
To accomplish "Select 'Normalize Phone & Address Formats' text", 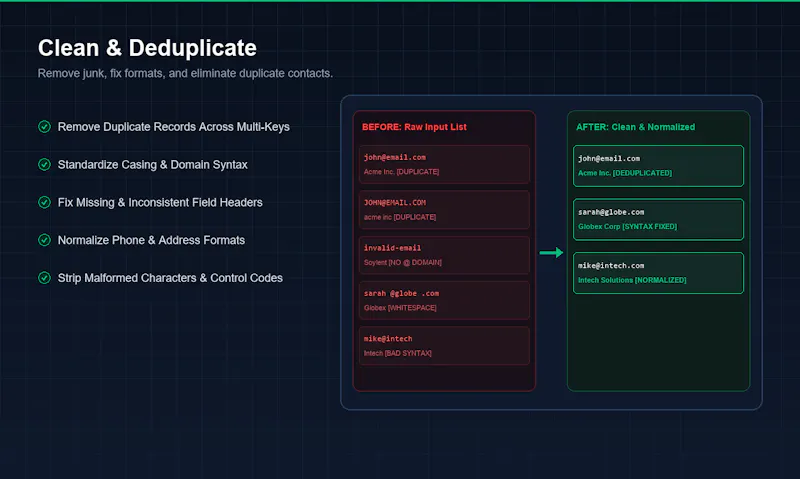I will coord(151,240).
